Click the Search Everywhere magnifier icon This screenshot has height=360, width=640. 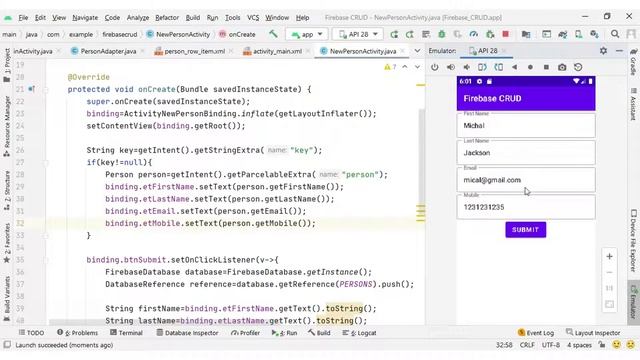click(x=615, y=34)
